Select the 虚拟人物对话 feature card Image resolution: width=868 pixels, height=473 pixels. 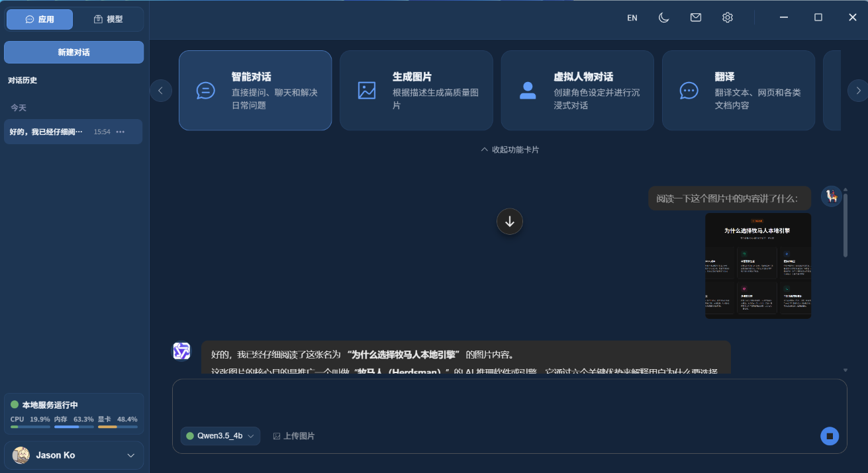(577, 91)
